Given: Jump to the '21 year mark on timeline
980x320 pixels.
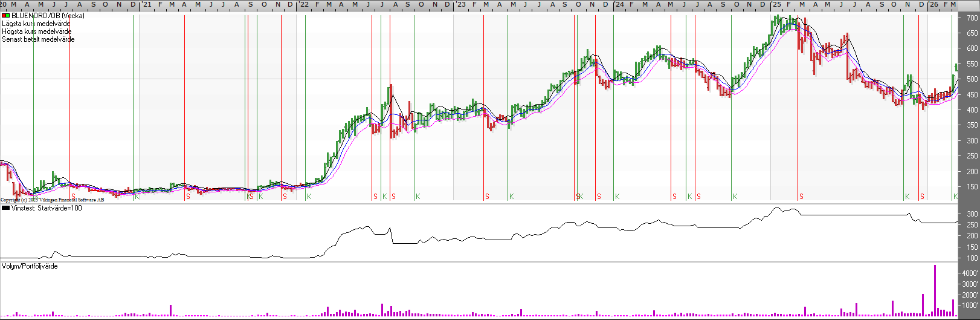Looking at the screenshot, I should (x=146, y=5).
